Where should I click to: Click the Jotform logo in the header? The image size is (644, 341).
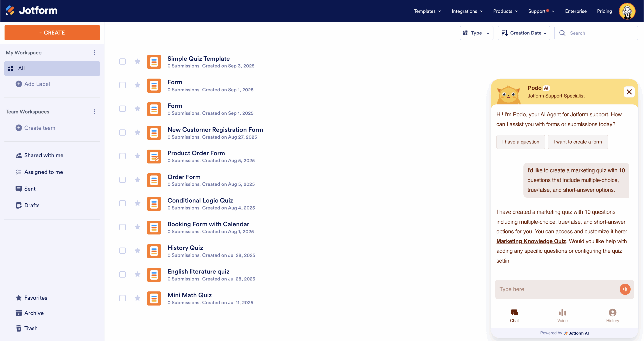[31, 11]
